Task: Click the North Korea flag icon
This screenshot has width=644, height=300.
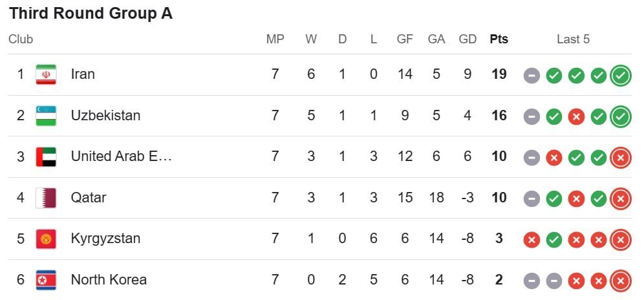Action: click(46, 280)
